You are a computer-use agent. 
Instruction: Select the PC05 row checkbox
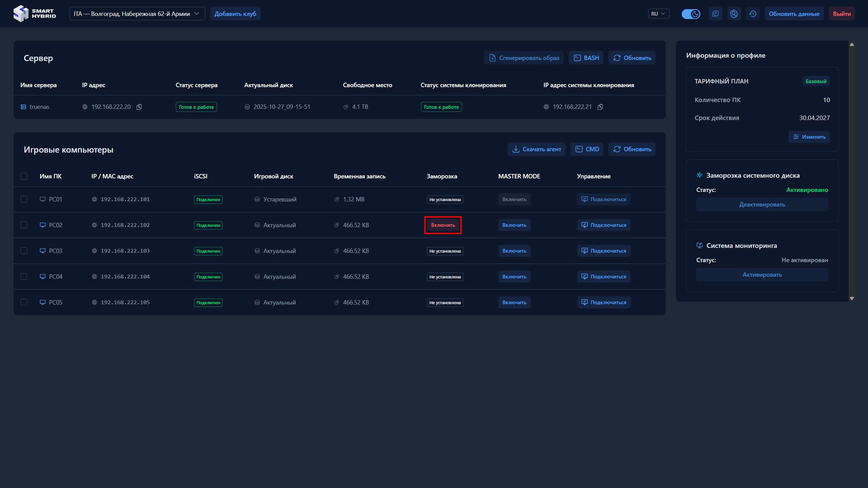point(24,302)
